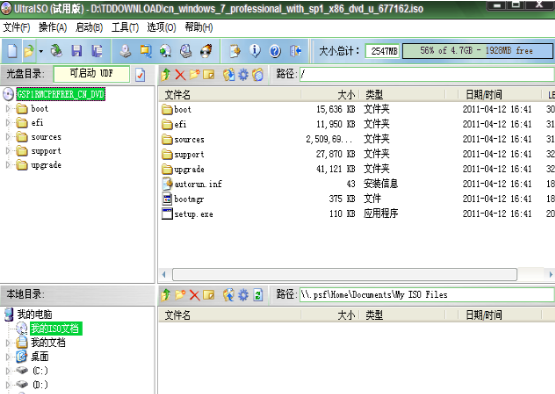Open the 操作(A) menu
This screenshot has height=394, width=555.
pyautogui.click(x=53, y=27)
